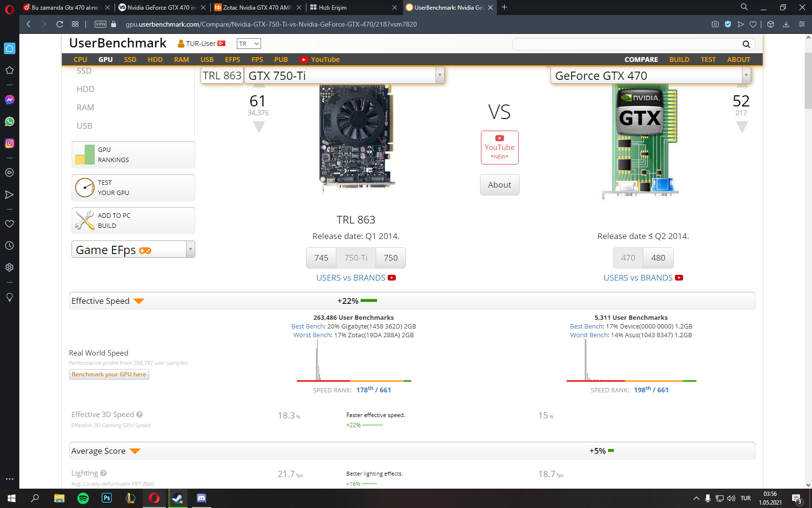Open the BUILD menu item
The width and height of the screenshot is (812, 508).
[x=679, y=60]
